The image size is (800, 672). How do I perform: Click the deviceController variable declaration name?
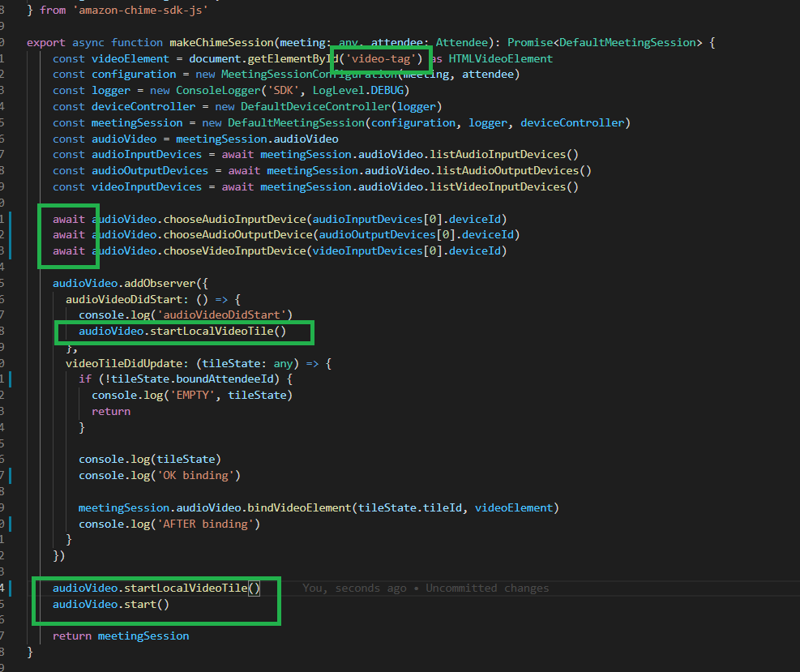click(143, 107)
